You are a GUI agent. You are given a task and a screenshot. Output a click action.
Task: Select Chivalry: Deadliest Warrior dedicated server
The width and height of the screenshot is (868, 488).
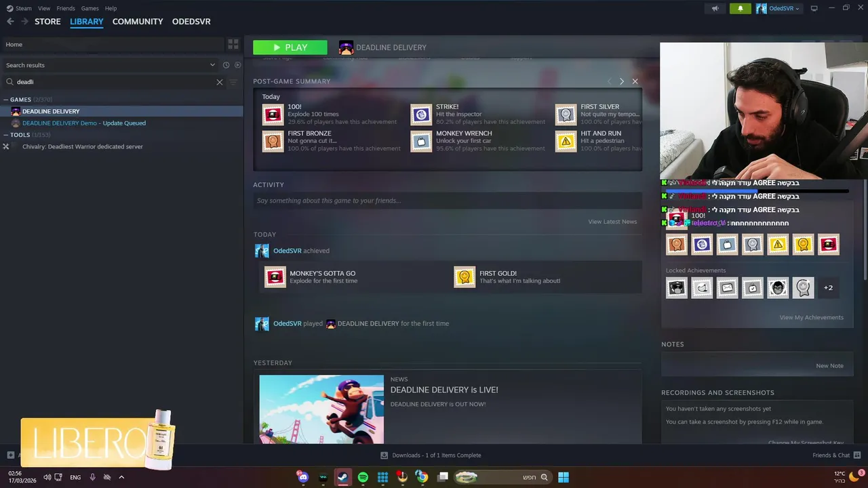click(121, 146)
